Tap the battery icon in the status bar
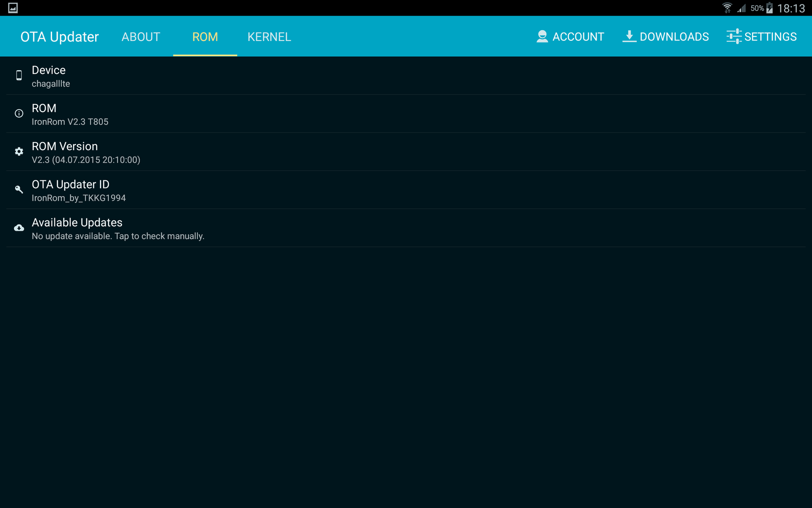 tap(769, 8)
